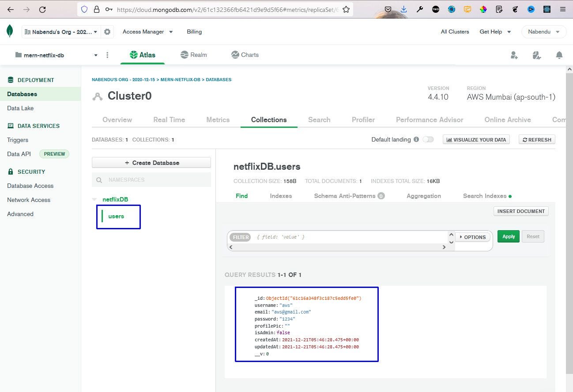Open the Profiler tab

[x=363, y=119]
